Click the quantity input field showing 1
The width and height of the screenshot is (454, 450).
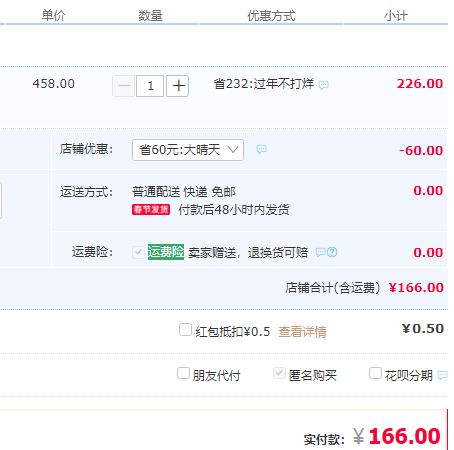(x=150, y=86)
